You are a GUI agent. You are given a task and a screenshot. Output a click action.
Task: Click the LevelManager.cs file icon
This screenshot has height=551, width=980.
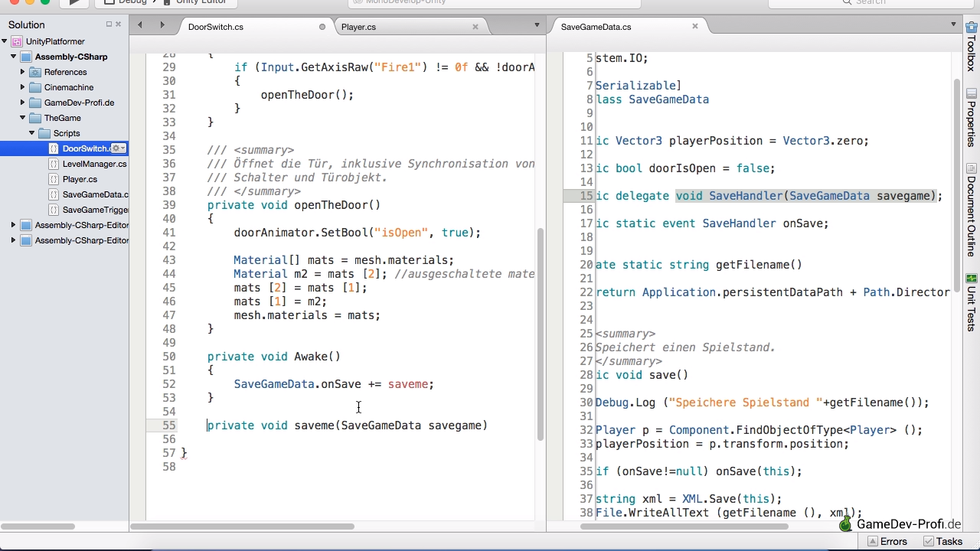tap(54, 164)
